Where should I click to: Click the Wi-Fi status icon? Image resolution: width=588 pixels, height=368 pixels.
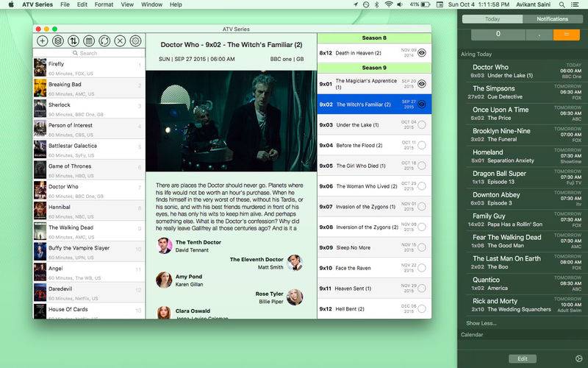(389, 4)
